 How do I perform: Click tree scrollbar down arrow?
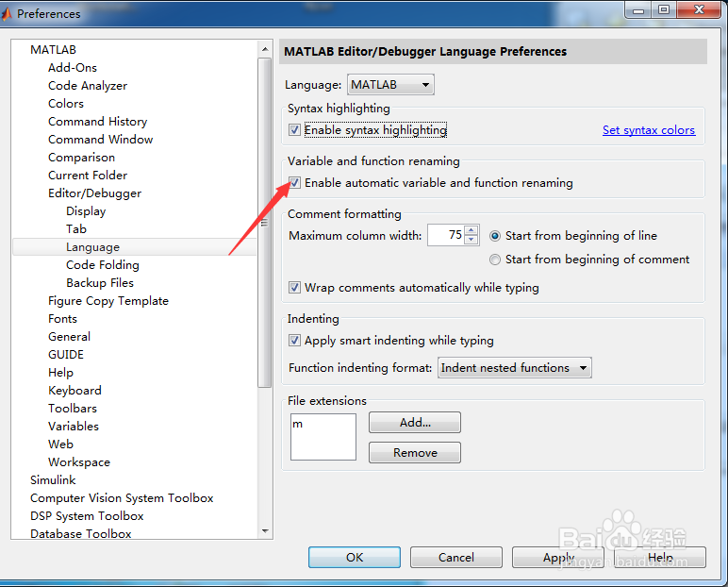[265, 530]
